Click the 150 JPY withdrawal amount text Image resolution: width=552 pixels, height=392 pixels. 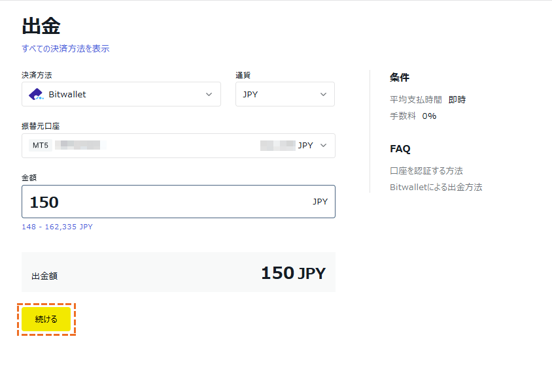point(293,273)
